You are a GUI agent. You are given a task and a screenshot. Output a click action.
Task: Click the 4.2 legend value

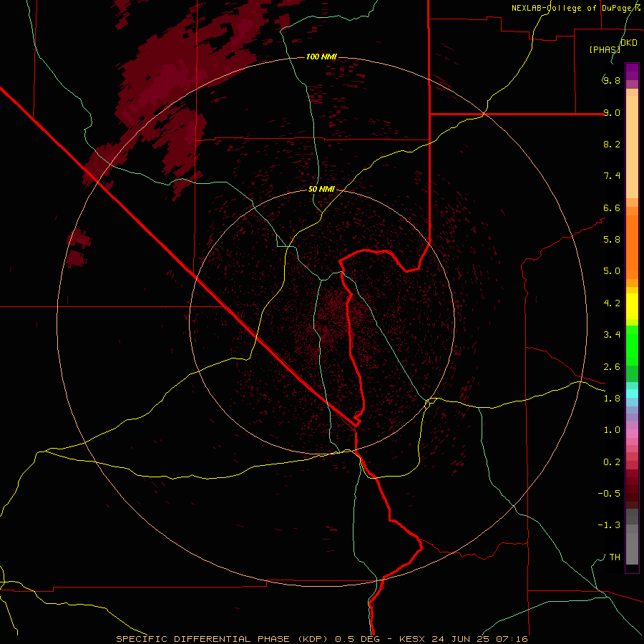[x=612, y=303]
